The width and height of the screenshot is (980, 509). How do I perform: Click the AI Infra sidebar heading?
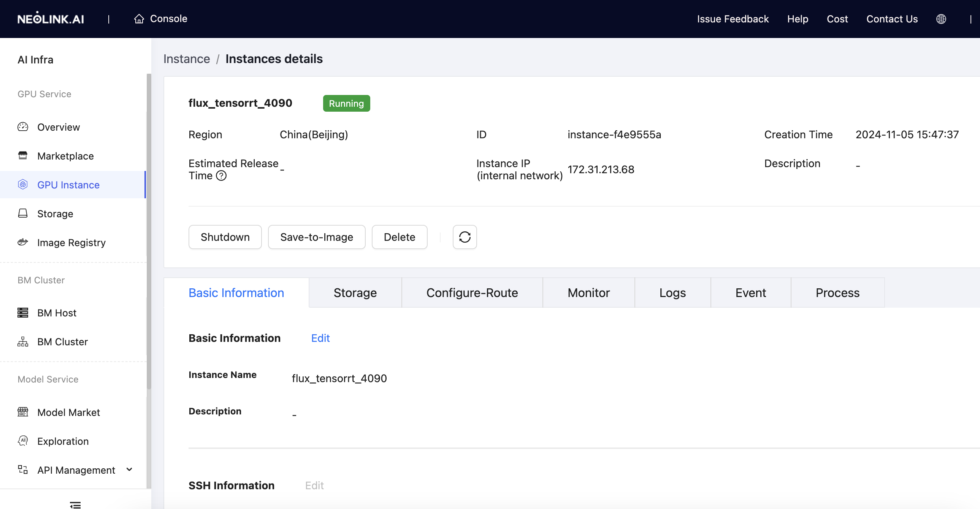[x=35, y=60]
